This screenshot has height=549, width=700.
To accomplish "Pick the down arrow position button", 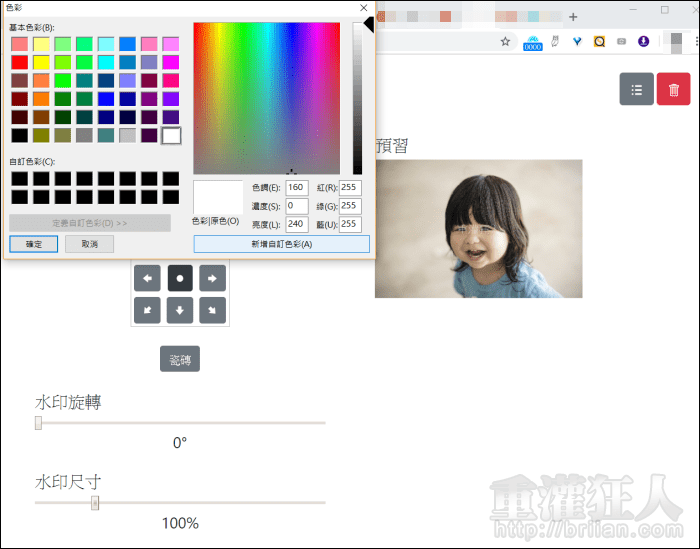I will pyautogui.click(x=180, y=311).
